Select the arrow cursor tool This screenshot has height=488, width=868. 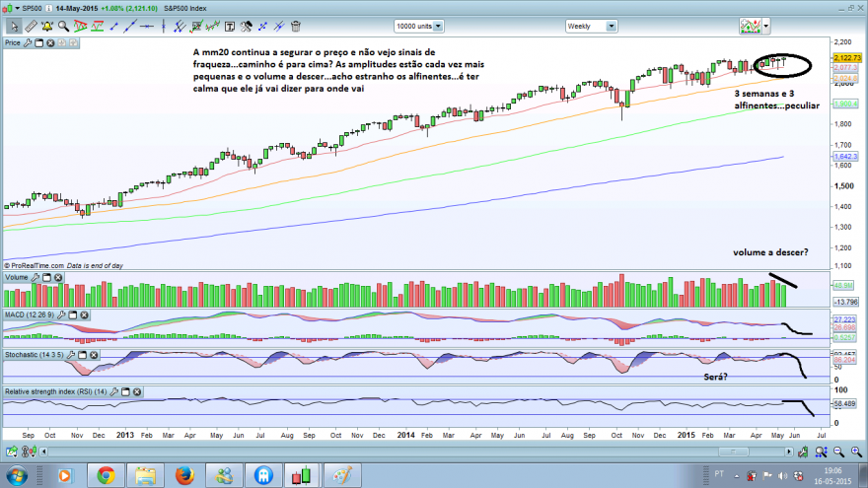click(14, 26)
